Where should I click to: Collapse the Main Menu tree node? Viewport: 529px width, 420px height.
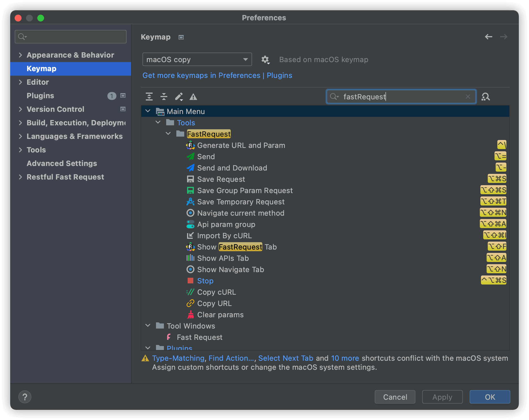pyautogui.click(x=148, y=111)
